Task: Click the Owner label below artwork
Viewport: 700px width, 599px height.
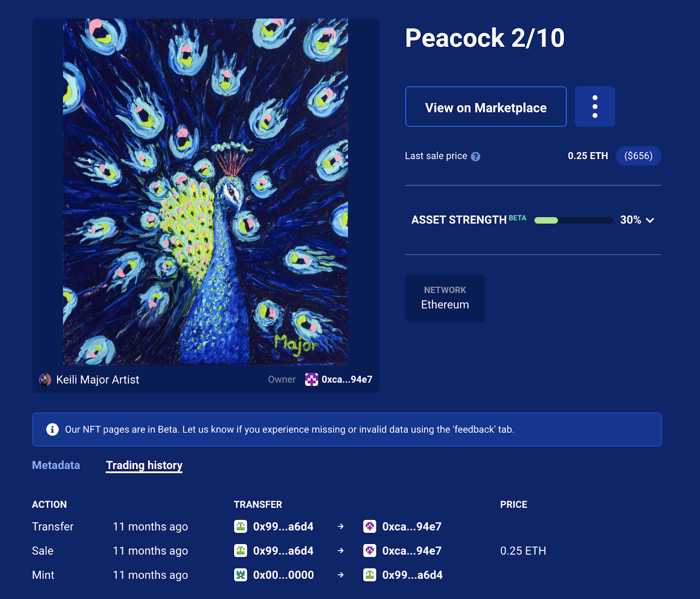Action: (x=282, y=379)
